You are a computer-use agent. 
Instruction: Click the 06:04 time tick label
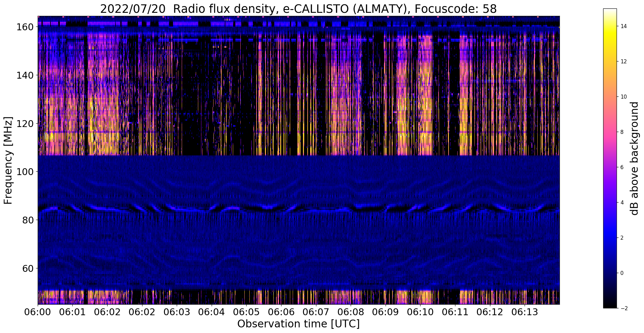[x=212, y=312]
